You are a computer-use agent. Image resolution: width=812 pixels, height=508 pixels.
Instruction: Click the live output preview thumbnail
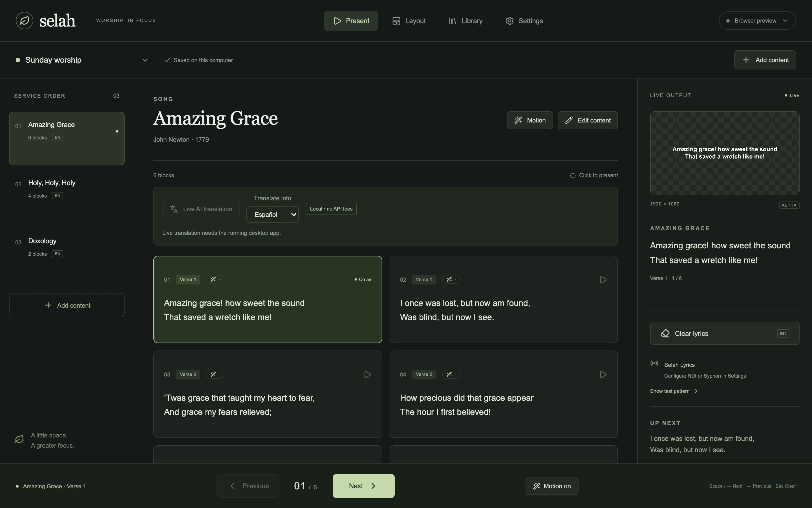724,153
